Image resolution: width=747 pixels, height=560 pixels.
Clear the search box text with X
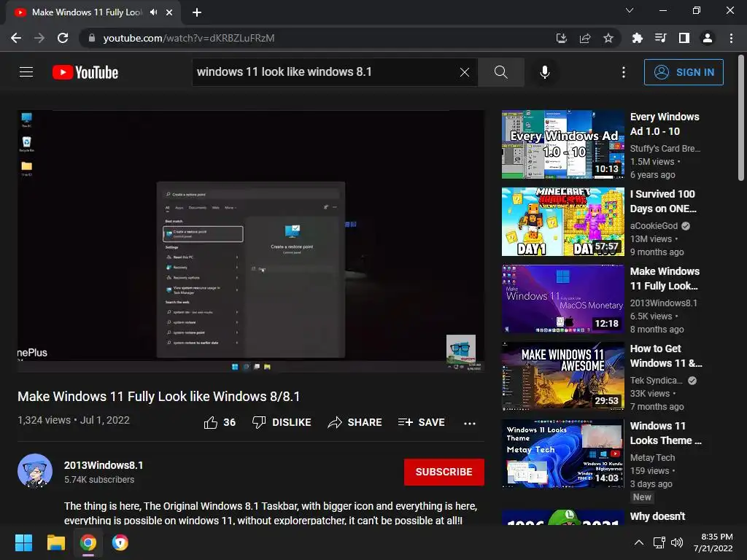coord(465,72)
